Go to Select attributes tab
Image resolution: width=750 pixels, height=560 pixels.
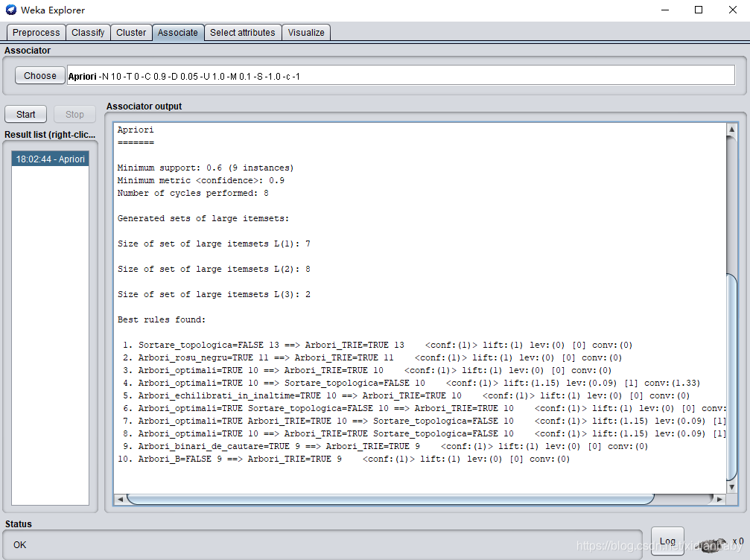coord(243,33)
